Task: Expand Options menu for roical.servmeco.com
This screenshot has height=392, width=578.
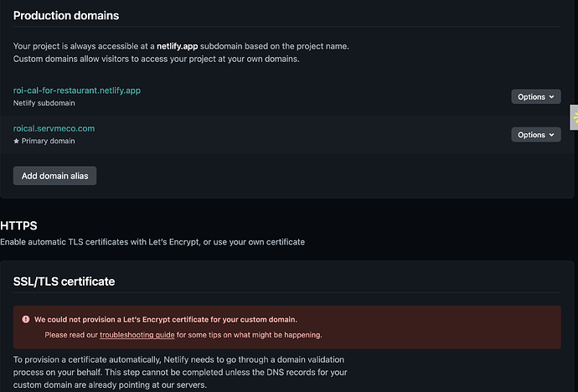Action: coord(536,135)
